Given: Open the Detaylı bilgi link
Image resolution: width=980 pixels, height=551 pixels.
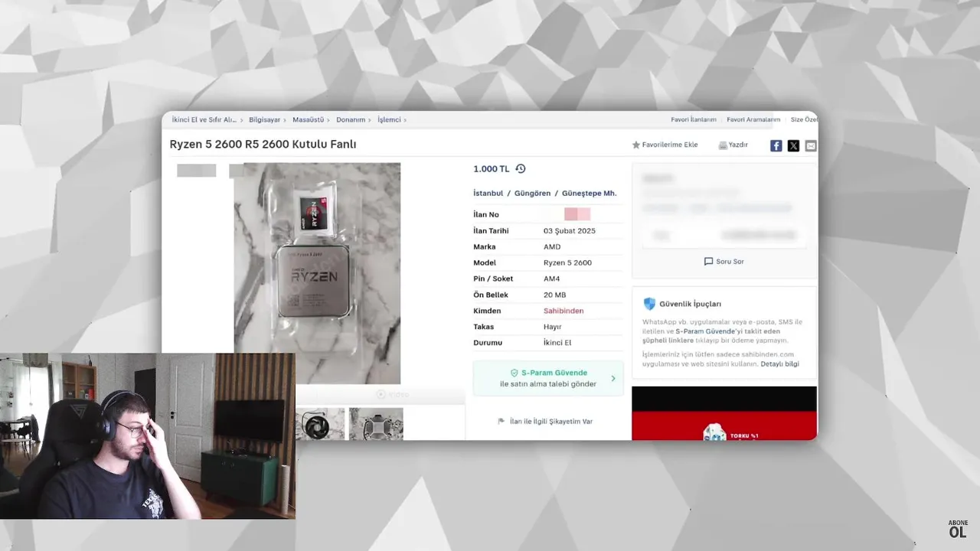Looking at the screenshot, I should 779,364.
